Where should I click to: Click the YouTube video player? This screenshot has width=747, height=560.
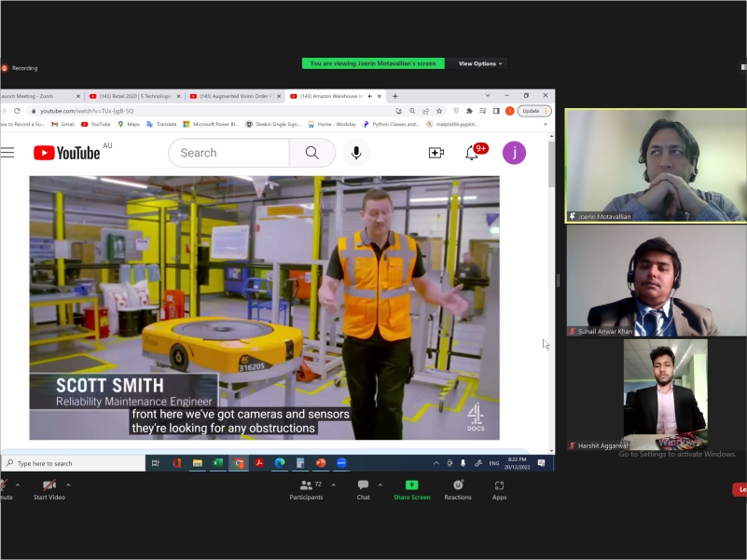point(265,308)
